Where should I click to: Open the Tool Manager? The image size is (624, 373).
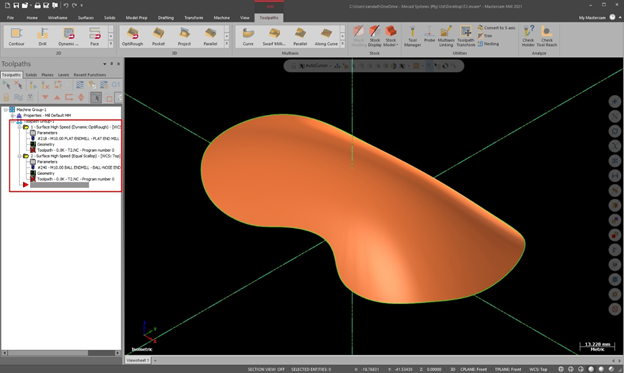412,37
